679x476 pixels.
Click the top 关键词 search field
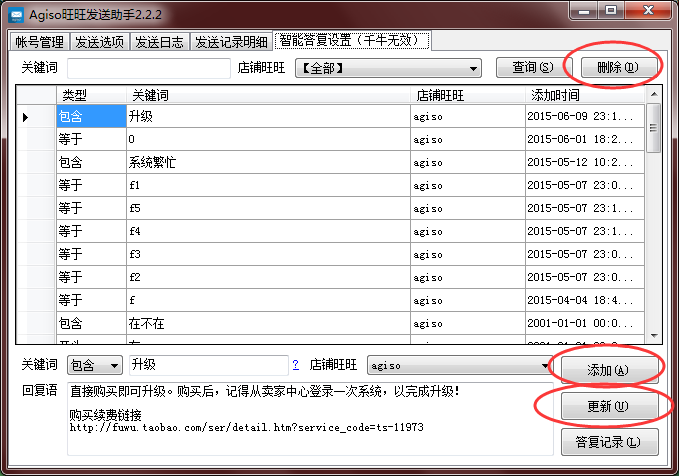pos(149,68)
